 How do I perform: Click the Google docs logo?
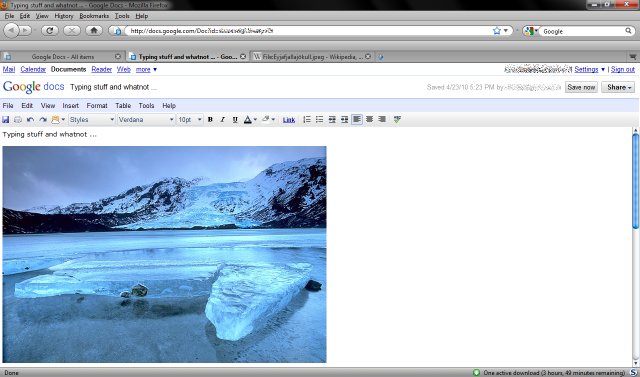pyautogui.click(x=33, y=87)
